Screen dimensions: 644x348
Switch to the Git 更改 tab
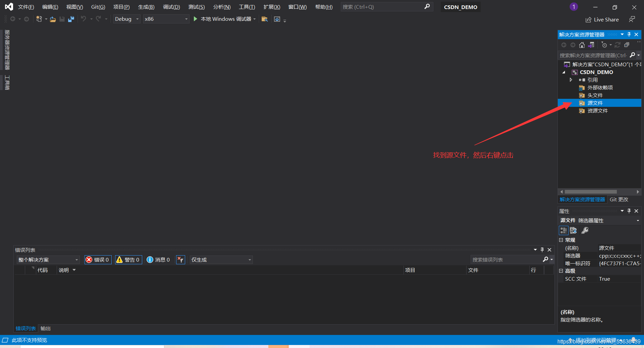coord(619,199)
